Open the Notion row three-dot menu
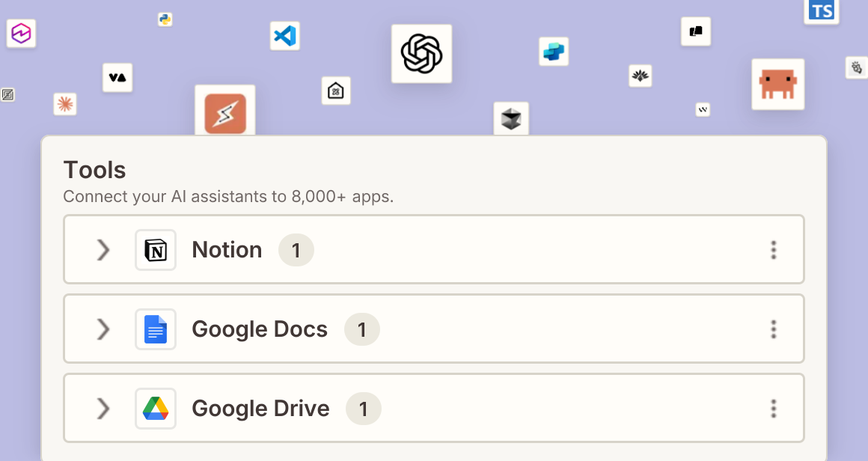The image size is (868, 461). (x=774, y=250)
